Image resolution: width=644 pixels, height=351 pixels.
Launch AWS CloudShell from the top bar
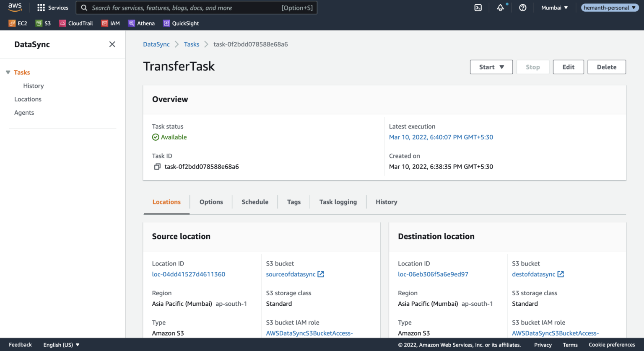click(x=478, y=7)
